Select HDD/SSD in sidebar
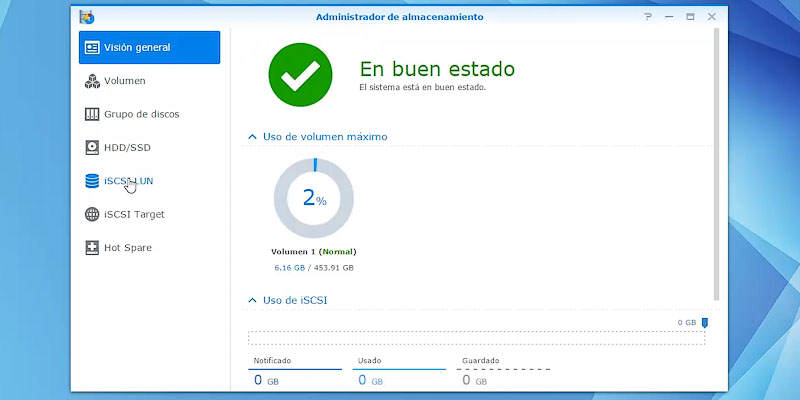The height and width of the screenshot is (400, 800). coord(149,147)
